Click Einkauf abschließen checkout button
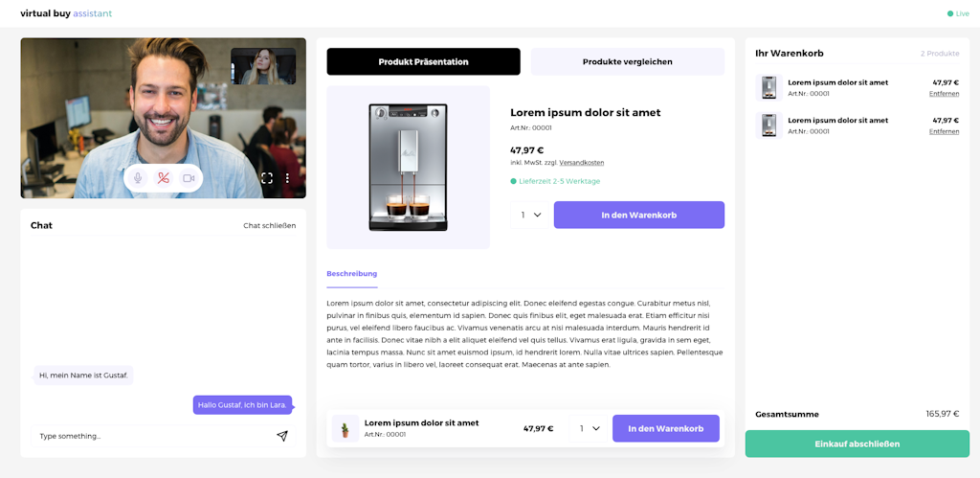 [x=857, y=444]
